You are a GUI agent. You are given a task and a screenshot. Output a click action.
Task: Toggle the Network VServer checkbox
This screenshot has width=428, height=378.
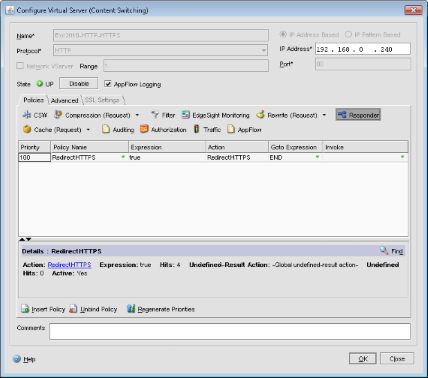[x=20, y=66]
